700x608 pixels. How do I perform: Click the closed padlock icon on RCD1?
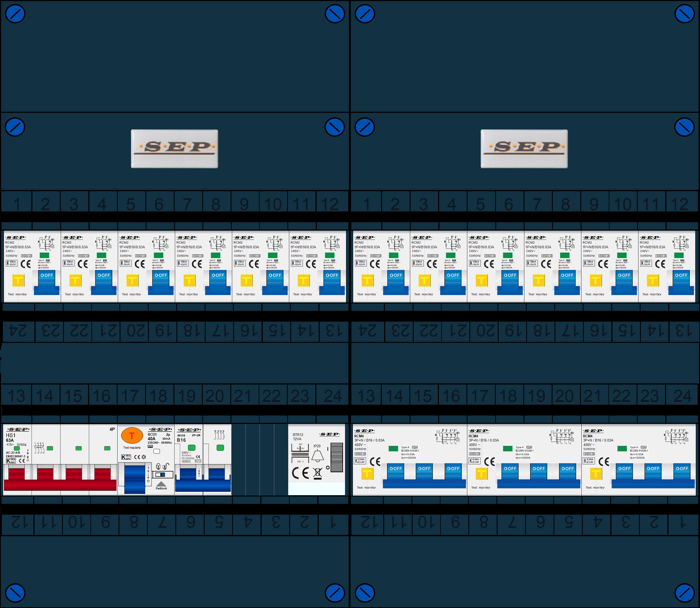(158, 466)
